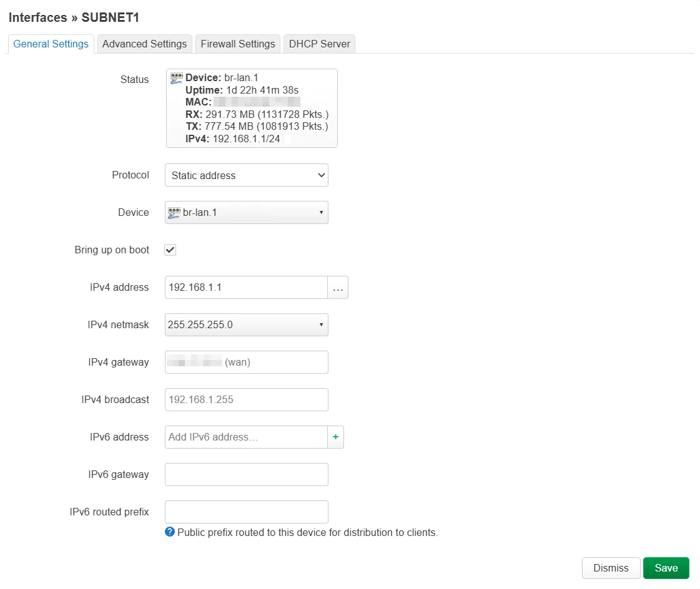The height and width of the screenshot is (589, 700).
Task: Click the MAC label in Status box
Action: pyautogui.click(x=199, y=102)
